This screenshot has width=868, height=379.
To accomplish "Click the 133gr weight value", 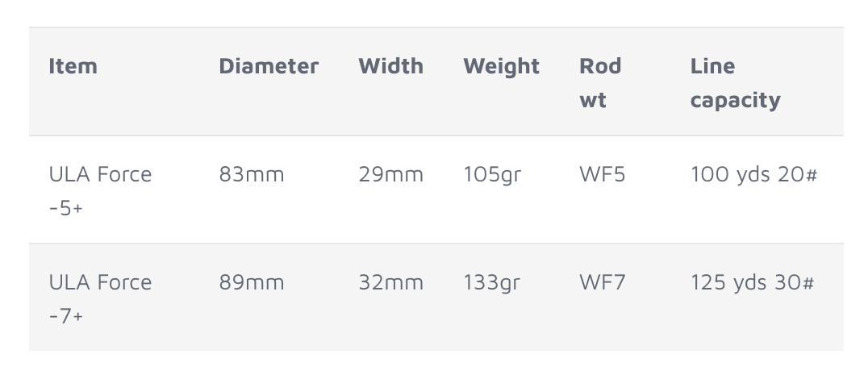I will [492, 283].
